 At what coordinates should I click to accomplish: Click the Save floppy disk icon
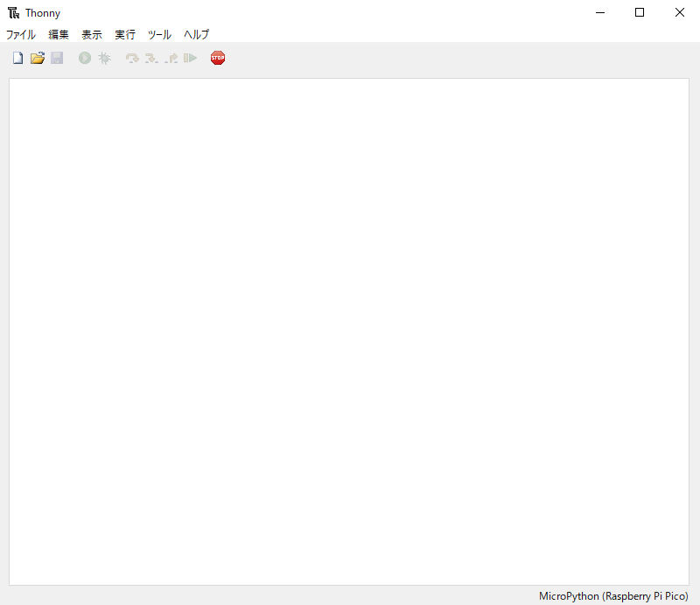point(57,58)
